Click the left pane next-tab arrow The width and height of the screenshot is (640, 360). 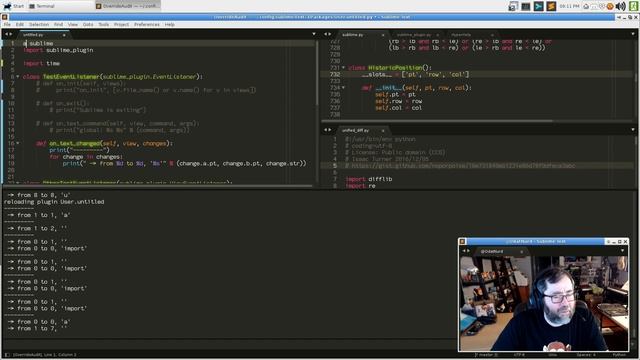coord(11,34)
